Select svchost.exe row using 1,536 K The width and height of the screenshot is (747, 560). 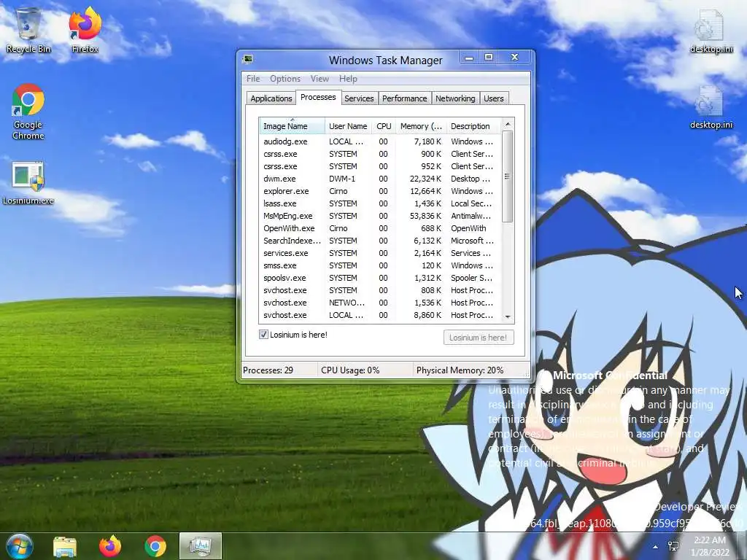coord(380,303)
